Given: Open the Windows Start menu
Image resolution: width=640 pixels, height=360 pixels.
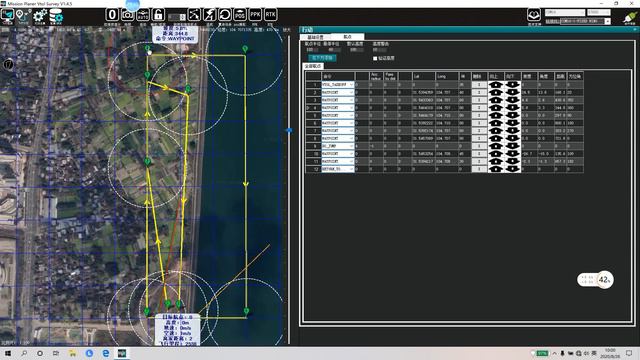Looking at the screenshot, I should 7,353.
